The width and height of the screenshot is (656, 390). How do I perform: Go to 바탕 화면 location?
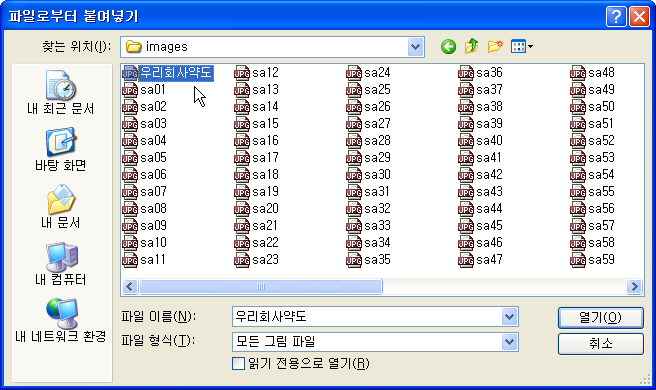click(61, 150)
